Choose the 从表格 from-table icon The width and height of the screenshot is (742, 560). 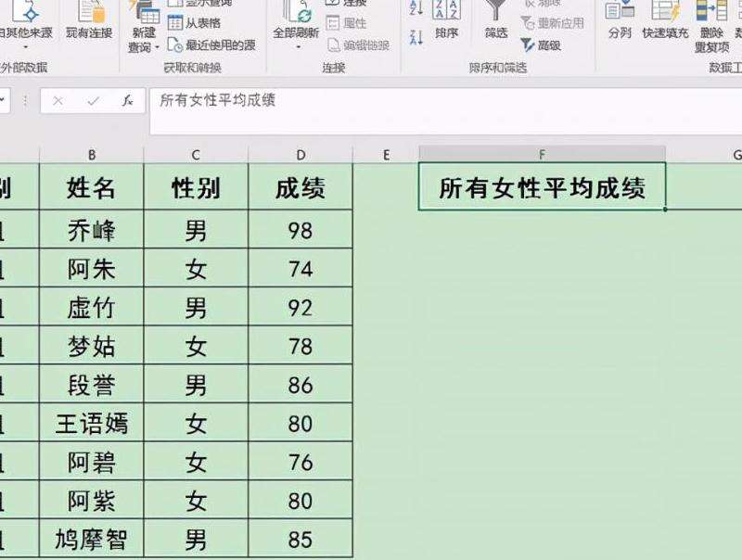tap(175, 22)
